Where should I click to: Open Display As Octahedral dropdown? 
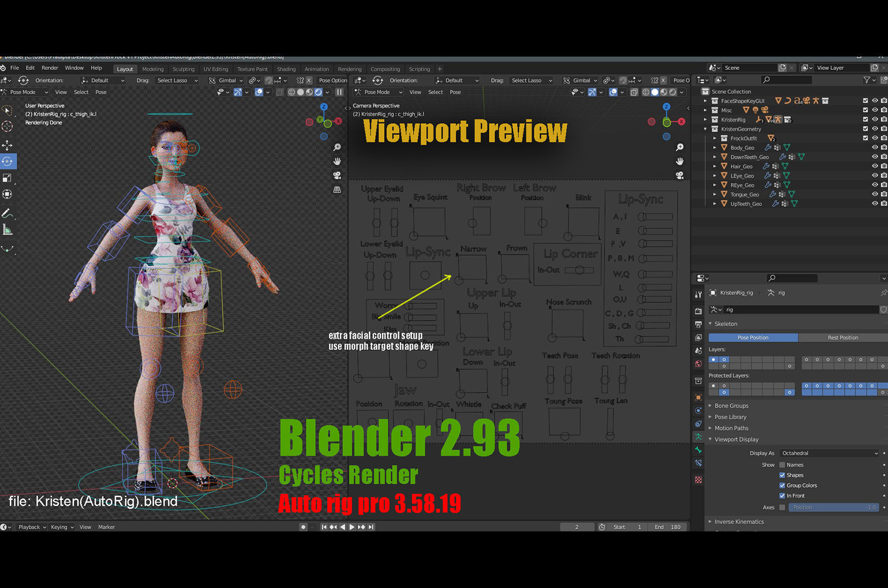829,453
